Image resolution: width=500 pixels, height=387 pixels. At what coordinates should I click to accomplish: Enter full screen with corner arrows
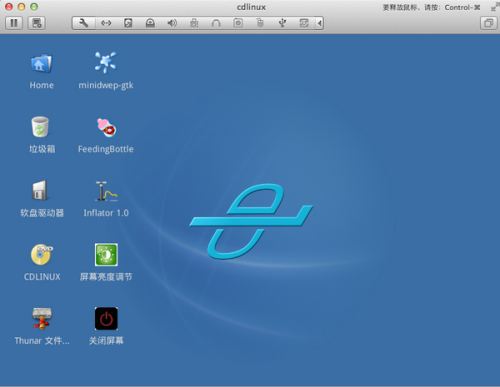[x=495, y=7]
